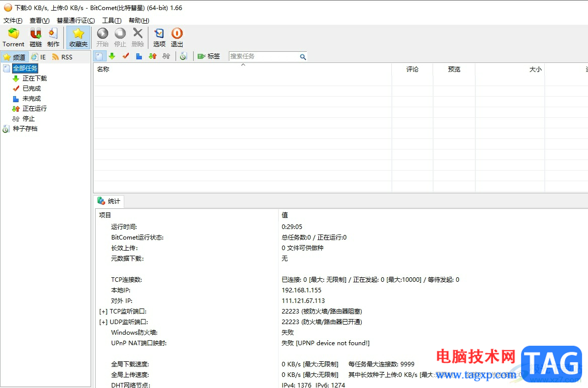Switch to the 频道 tab

[15, 57]
